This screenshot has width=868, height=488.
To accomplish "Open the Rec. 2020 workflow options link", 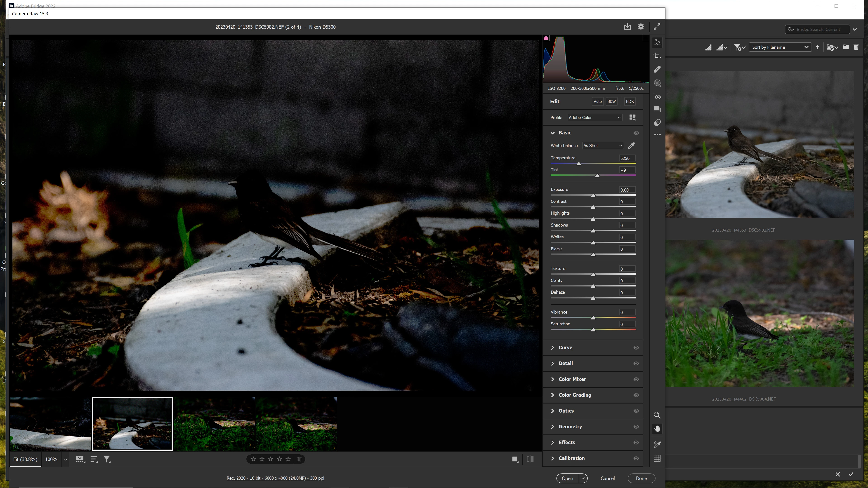I will click(275, 478).
